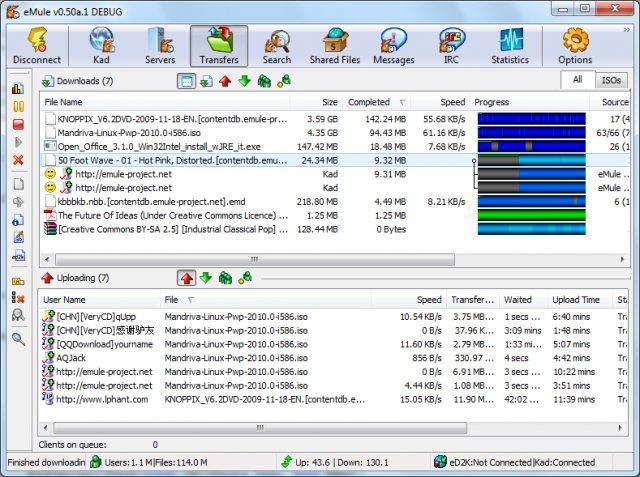Select the AQJack upload user row

333,358
